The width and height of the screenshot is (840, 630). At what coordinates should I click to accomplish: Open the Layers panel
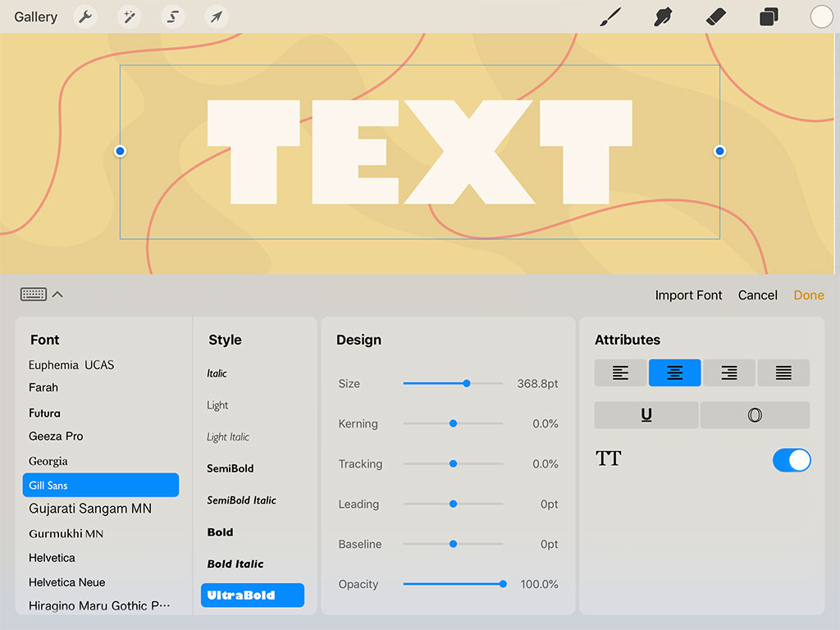click(x=769, y=16)
